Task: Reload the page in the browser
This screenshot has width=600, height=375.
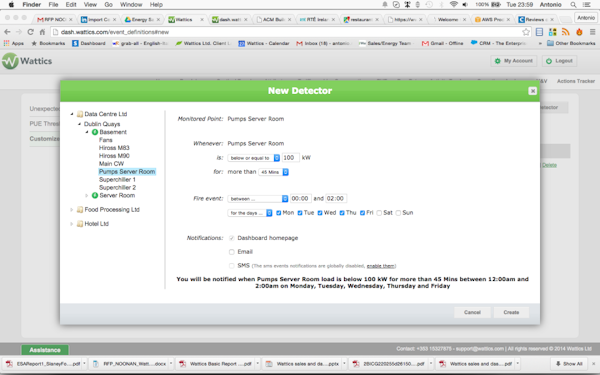Action: click(x=31, y=32)
